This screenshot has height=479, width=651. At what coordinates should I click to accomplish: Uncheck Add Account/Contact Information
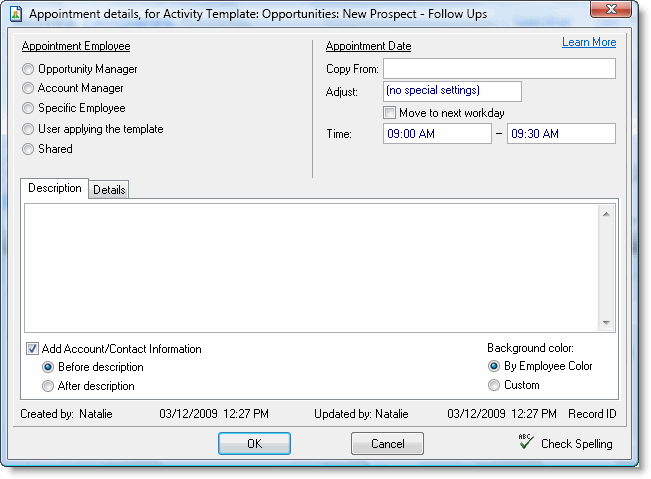click(x=33, y=350)
